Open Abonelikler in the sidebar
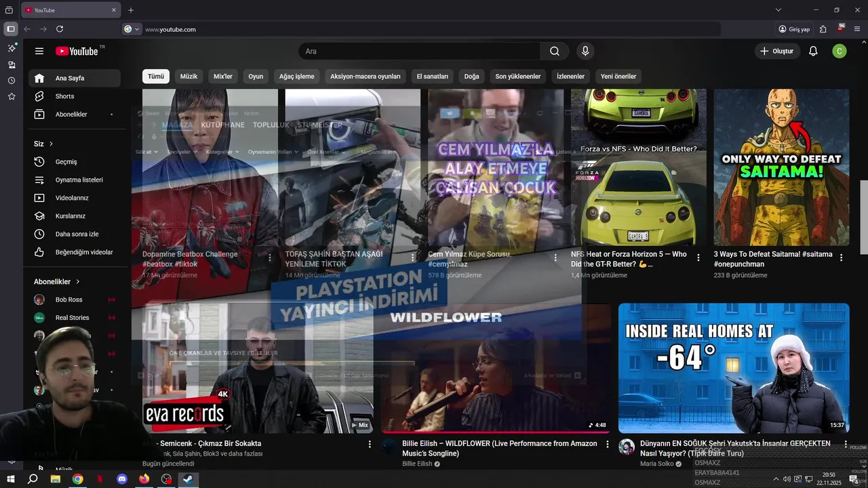Image resolution: width=868 pixels, height=488 pixels. click(x=75, y=115)
